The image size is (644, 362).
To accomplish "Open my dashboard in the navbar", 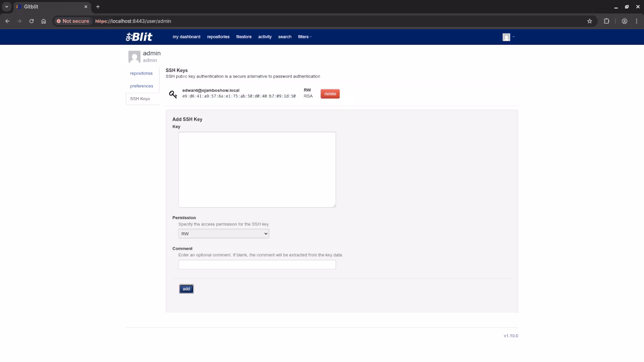I will pos(186,37).
